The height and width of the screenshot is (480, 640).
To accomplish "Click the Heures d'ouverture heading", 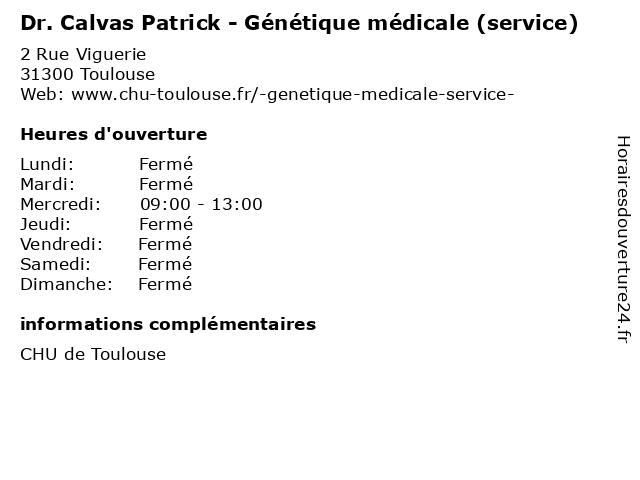I will pos(113,134).
